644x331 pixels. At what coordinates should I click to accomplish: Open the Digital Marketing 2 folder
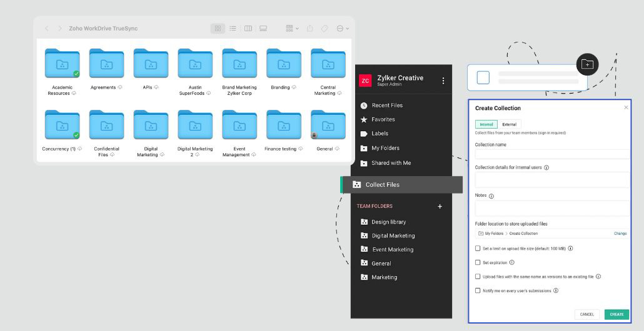click(195, 125)
